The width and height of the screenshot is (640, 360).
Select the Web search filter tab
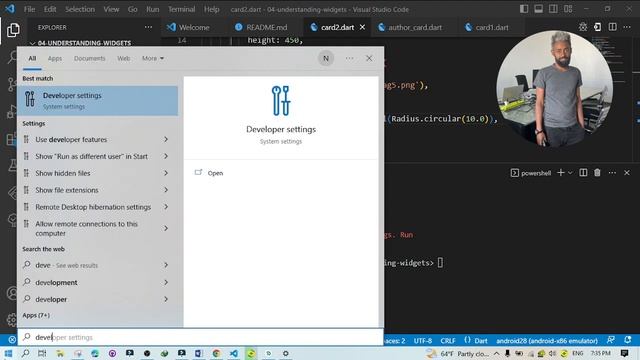pyautogui.click(x=123, y=58)
